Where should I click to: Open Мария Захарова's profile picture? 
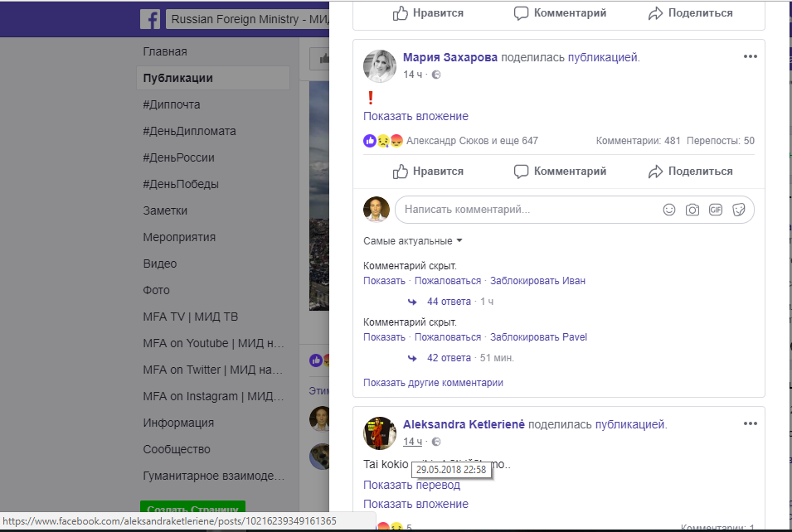[x=379, y=66]
